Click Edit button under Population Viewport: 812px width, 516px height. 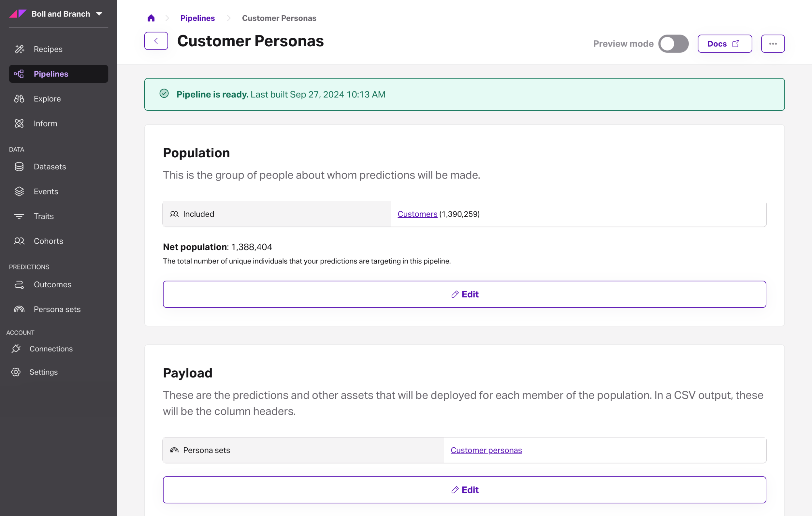coord(464,294)
